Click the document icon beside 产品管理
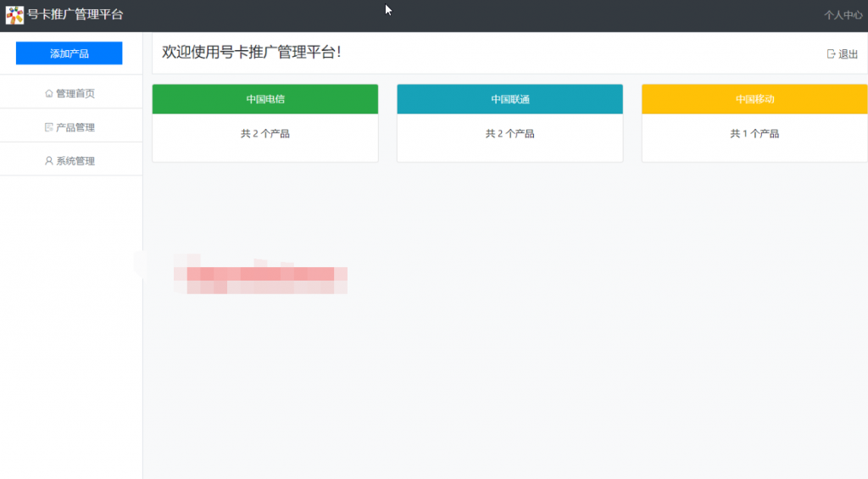Image resolution: width=868 pixels, height=479 pixels. (x=48, y=127)
